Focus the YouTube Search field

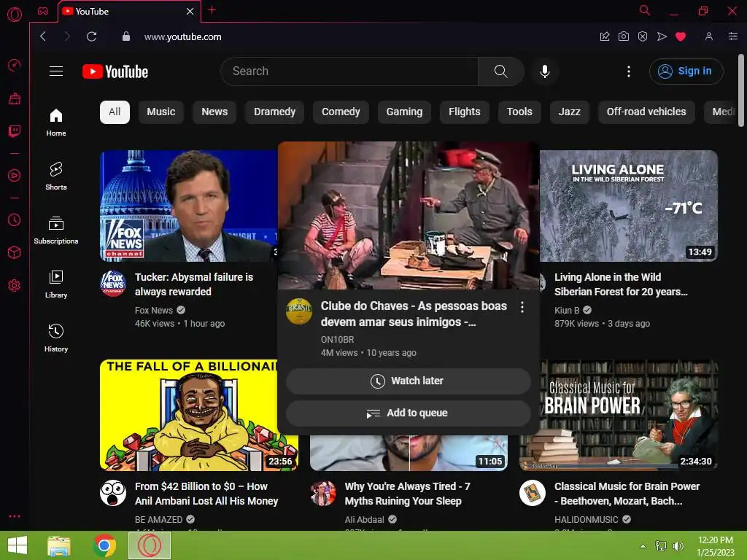coord(349,71)
